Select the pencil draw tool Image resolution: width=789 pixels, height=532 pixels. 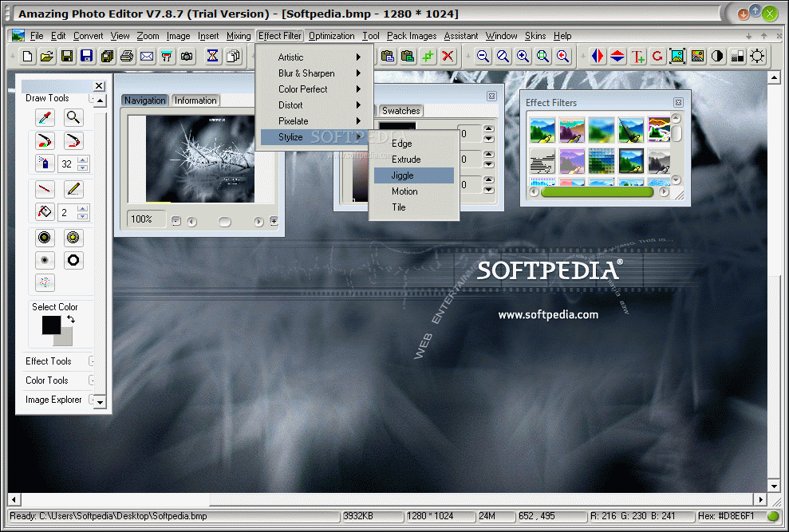pos(73,190)
